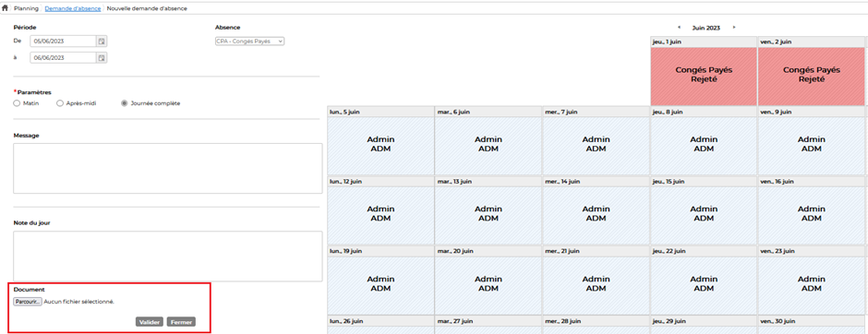The height and width of the screenshot is (334, 868).
Task: Select the rejected Congés Payés on jeu. 1 juin
Action: click(704, 77)
